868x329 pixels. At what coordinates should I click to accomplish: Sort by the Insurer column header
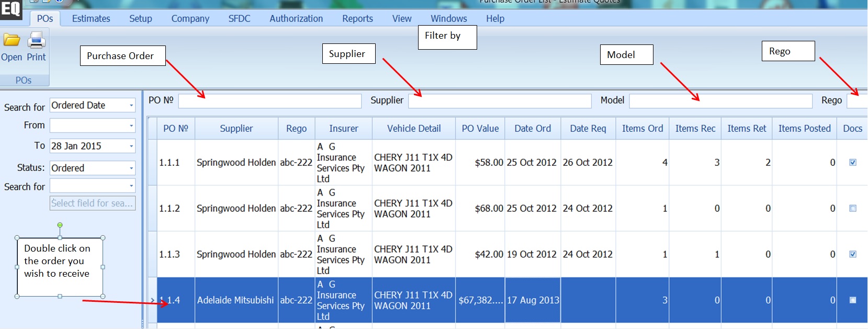(x=344, y=129)
